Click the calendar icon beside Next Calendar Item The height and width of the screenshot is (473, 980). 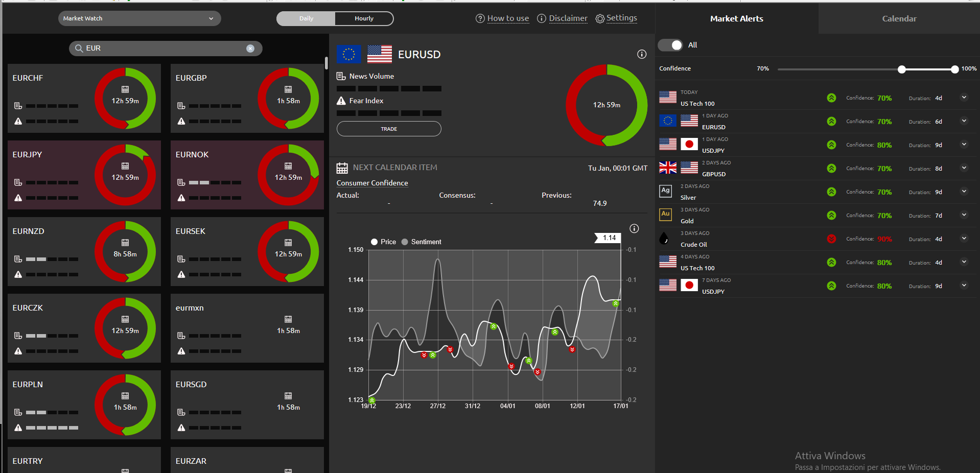pos(342,168)
